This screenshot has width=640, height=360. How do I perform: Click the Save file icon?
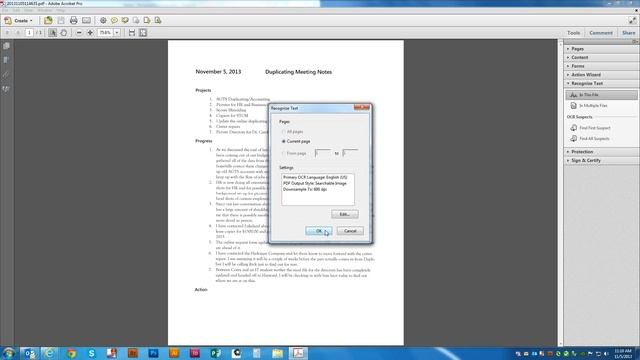(x=61, y=20)
